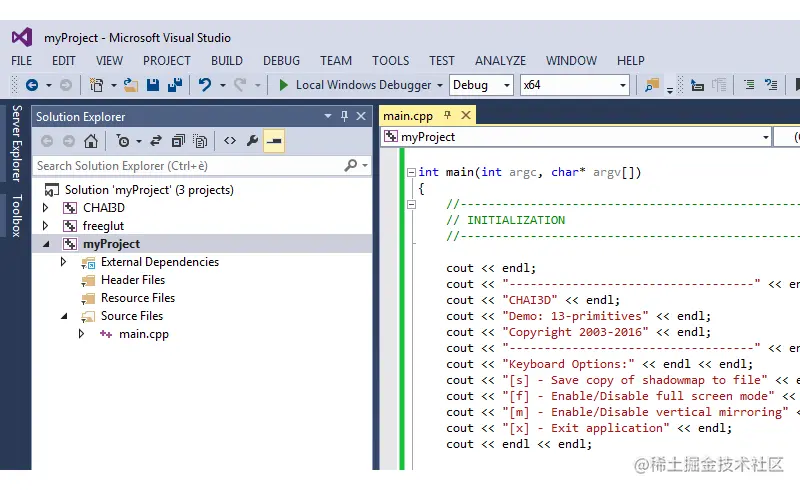800x490 pixels.
Task: Click the search magnifier in Solution Explorer
Action: 351,165
